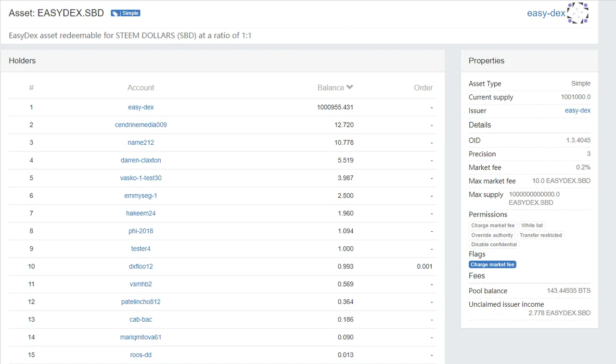This screenshot has height=364, width=616.
Task: Click the Simple tag badge next to asset title
Action: point(126,13)
